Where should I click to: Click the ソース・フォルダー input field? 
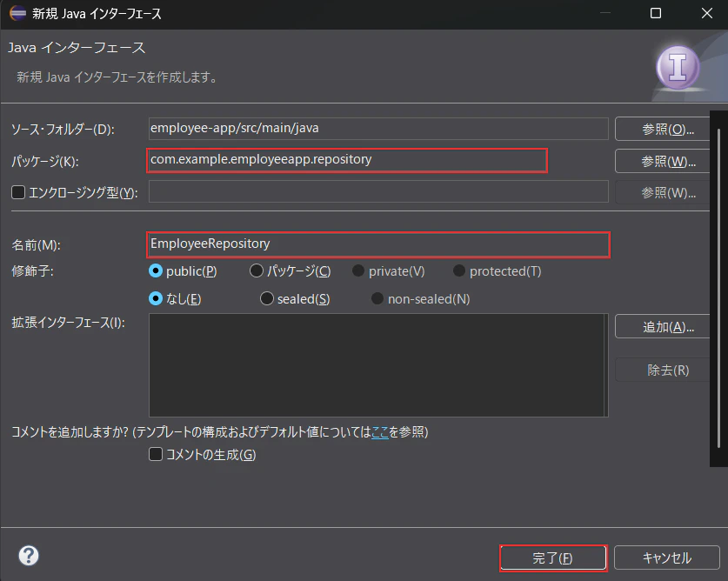coord(378,129)
